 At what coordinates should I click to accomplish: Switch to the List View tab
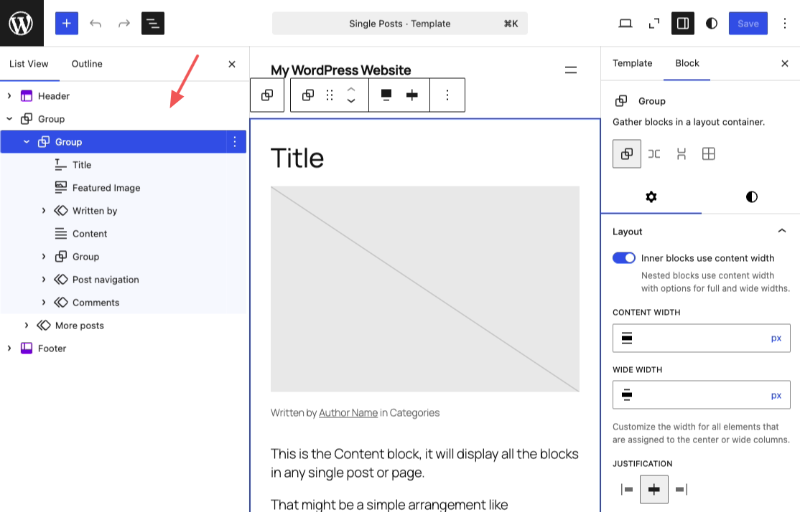point(29,64)
